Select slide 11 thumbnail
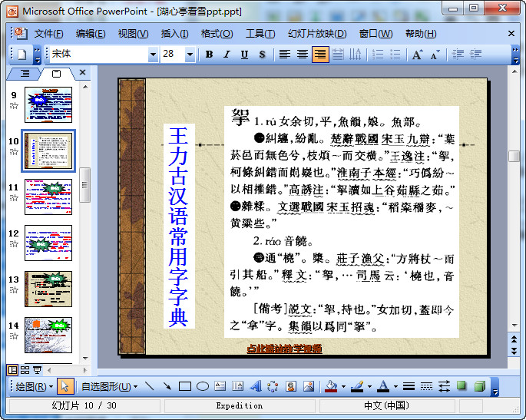This screenshot has width=526, height=420. (x=48, y=197)
